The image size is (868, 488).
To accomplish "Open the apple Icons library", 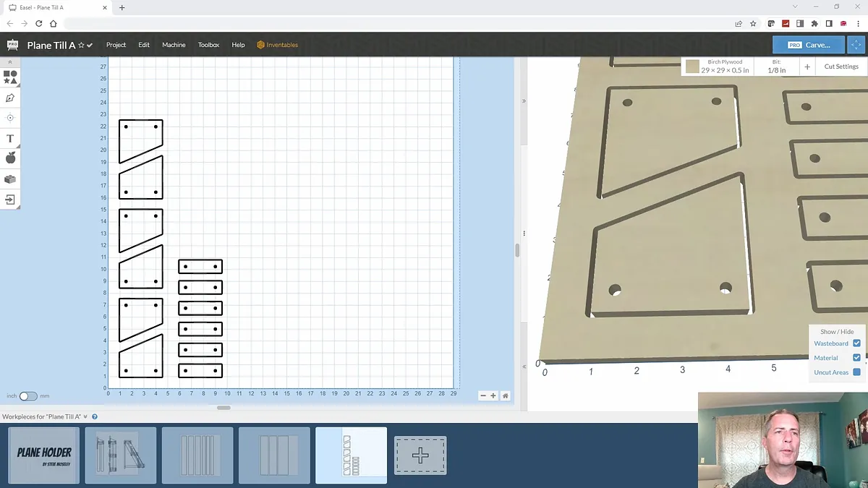I will (x=10, y=158).
